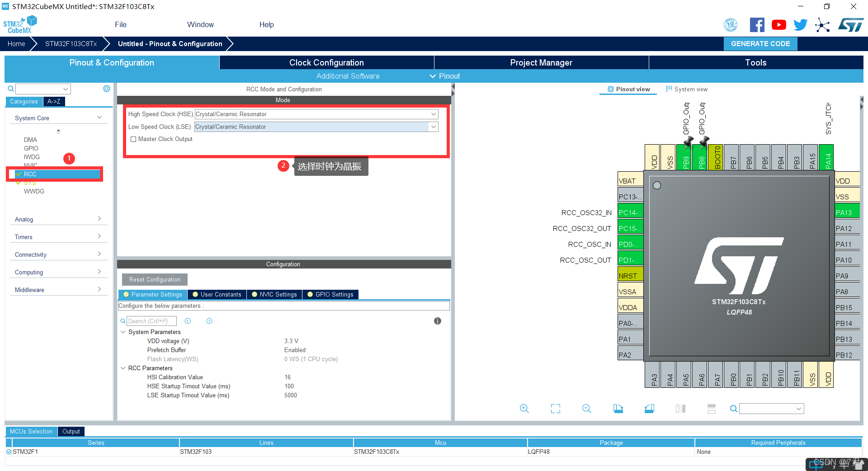Open the GPIO Settings tab

click(x=330, y=294)
